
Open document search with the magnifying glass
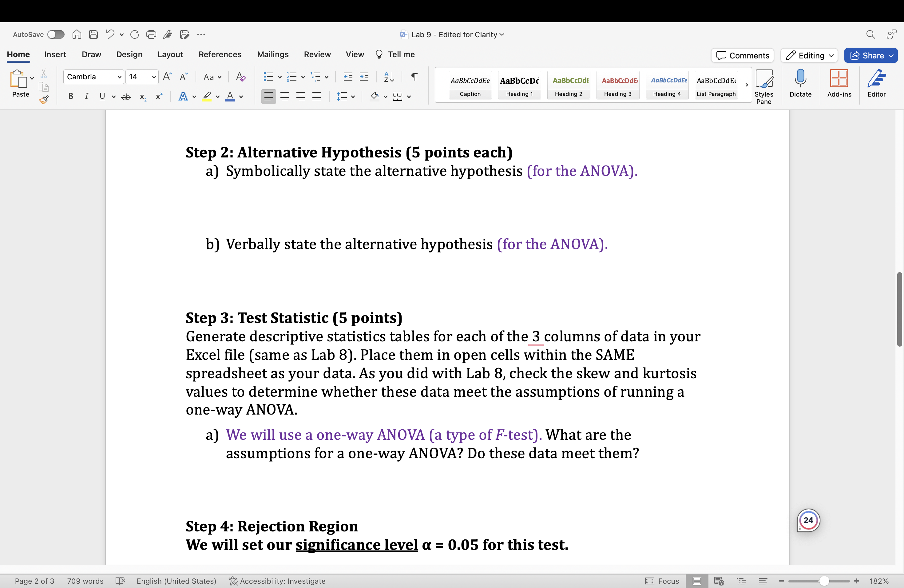click(x=870, y=34)
